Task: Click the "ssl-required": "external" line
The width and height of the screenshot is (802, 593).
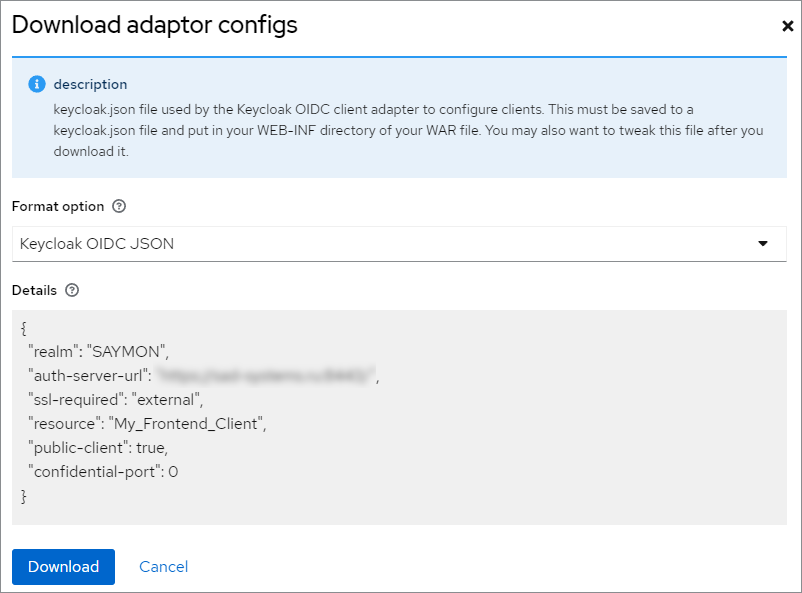Action: [116, 400]
